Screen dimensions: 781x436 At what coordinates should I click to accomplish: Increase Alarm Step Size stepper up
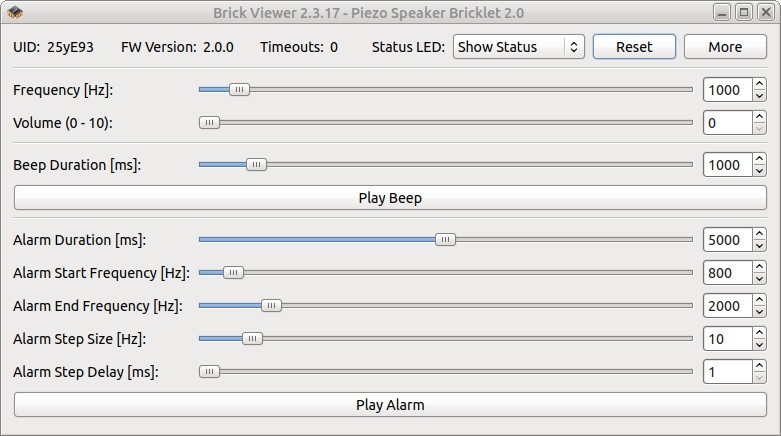pyautogui.click(x=759, y=333)
